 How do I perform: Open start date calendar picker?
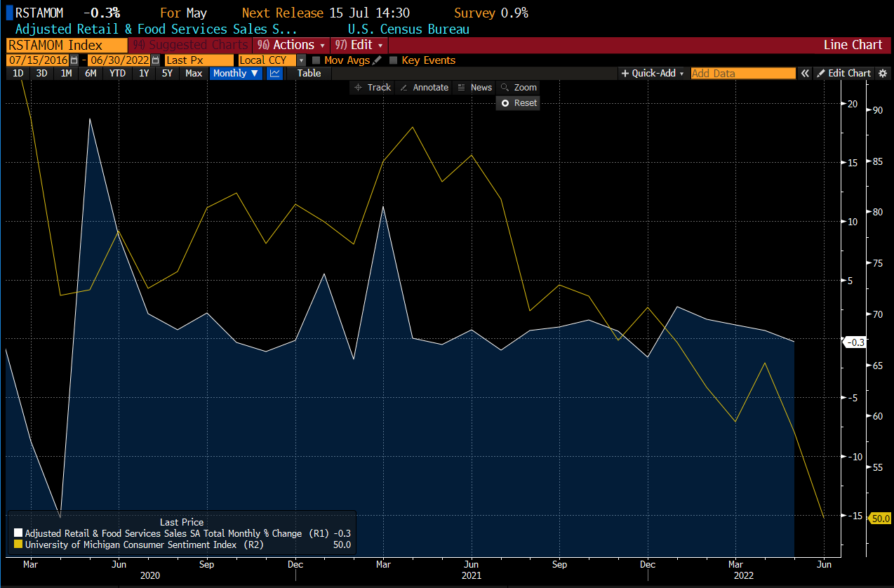click(x=74, y=60)
